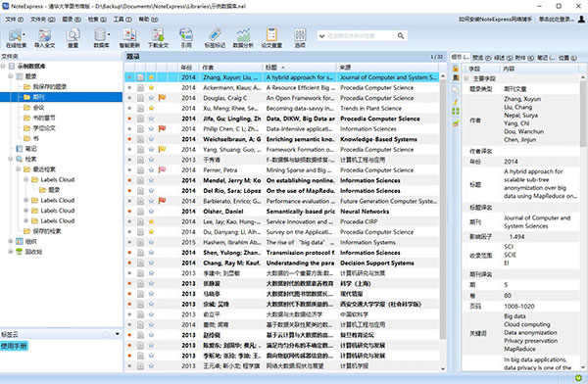Click the search magnifier in the search box
Viewport: 588px width, 384px height.
[401, 35]
